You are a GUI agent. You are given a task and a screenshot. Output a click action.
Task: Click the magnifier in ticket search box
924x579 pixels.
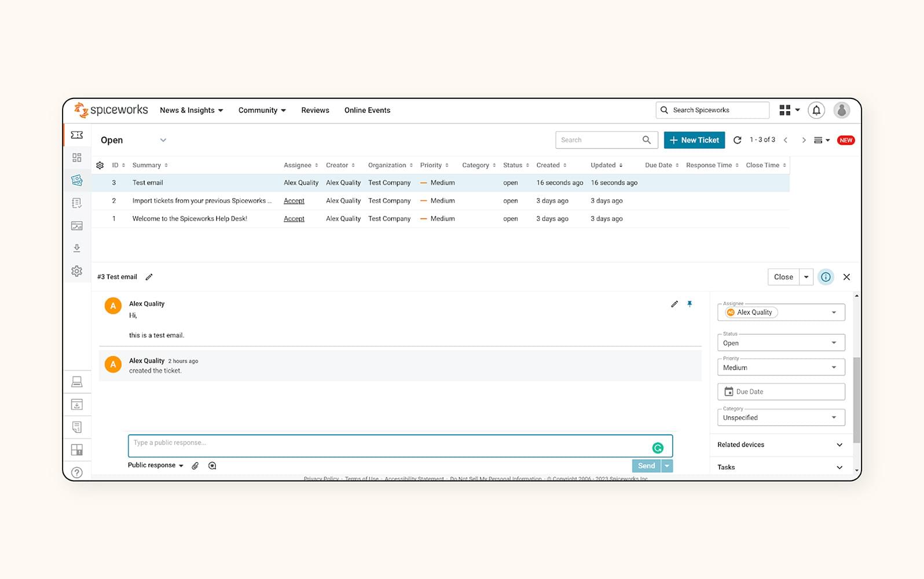[647, 140]
